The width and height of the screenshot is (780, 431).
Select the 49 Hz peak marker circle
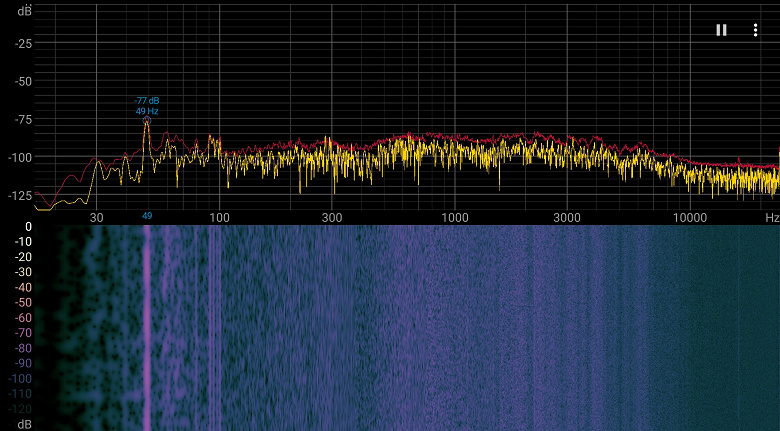(147, 120)
